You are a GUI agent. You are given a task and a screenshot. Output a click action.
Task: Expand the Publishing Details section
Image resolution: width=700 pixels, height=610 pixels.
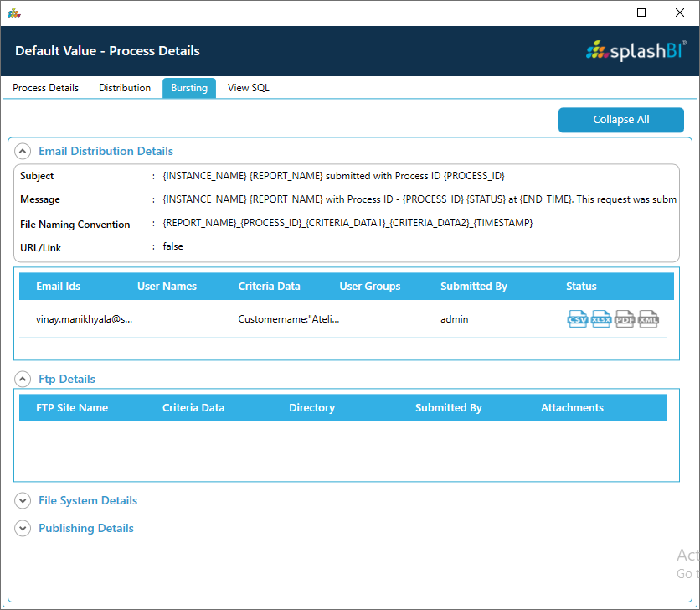click(23, 529)
